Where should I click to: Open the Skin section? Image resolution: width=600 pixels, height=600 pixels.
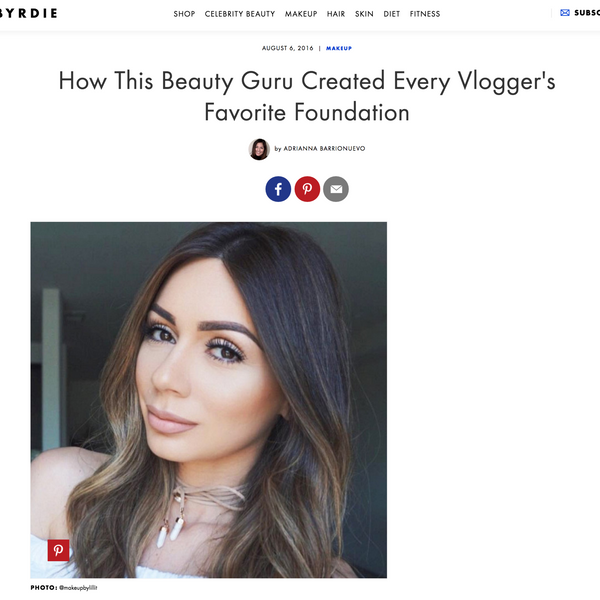point(364,14)
